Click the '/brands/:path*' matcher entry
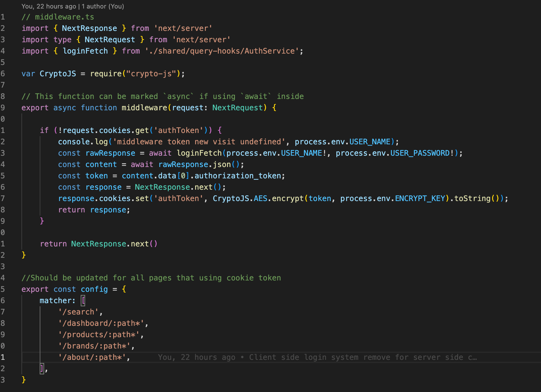This screenshot has height=392, width=541. (x=94, y=346)
